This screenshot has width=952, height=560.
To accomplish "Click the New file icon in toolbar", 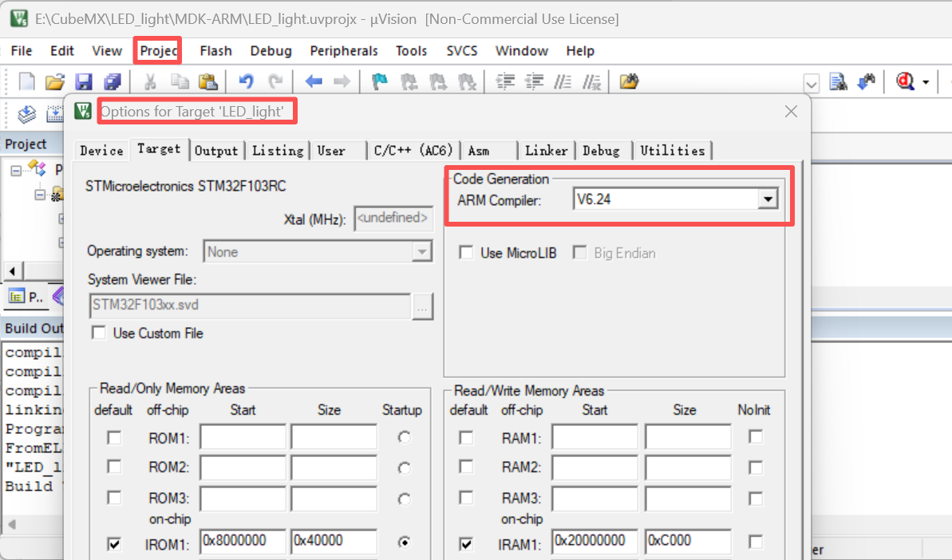I will coord(26,81).
